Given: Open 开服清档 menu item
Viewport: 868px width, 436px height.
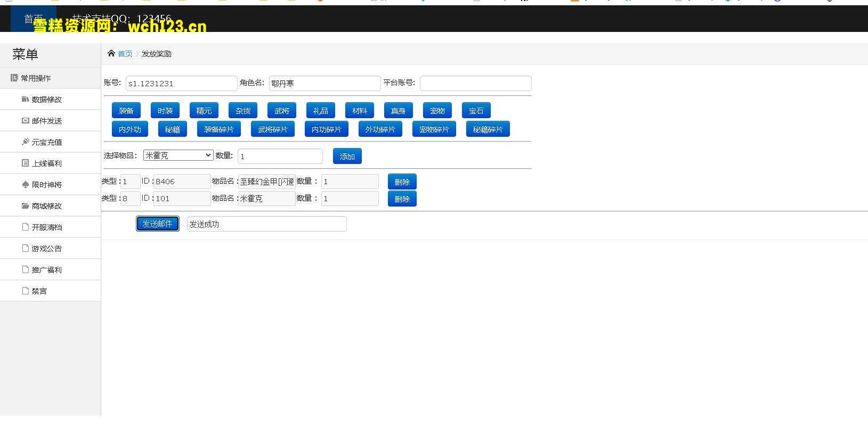Looking at the screenshot, I should click(x=50, y=227).
